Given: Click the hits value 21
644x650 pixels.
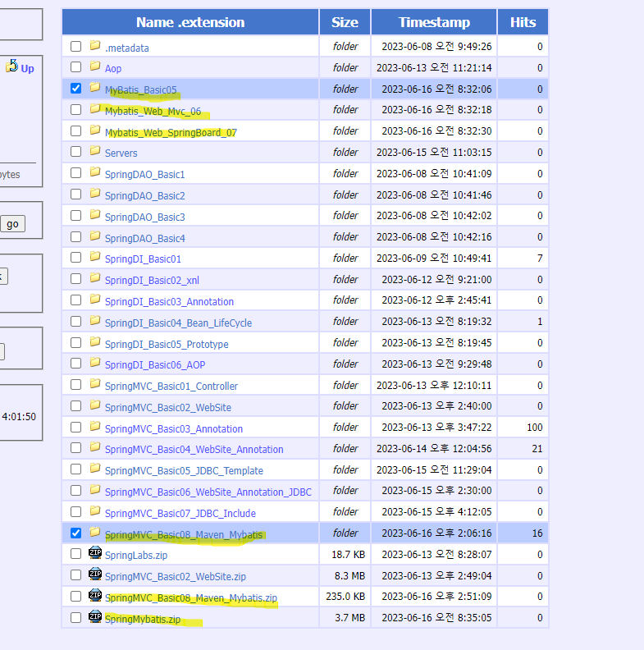Looking at the screenshot, I should [537, 449].
